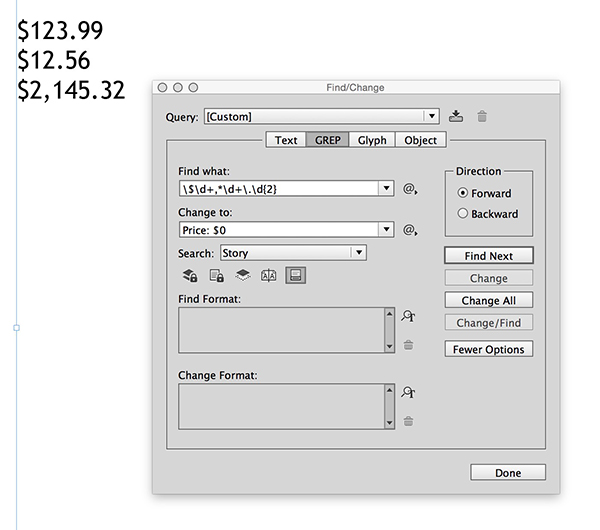Expand the Change to history dropdown
This screenshot has width=600, height=530.
[386, 230]
